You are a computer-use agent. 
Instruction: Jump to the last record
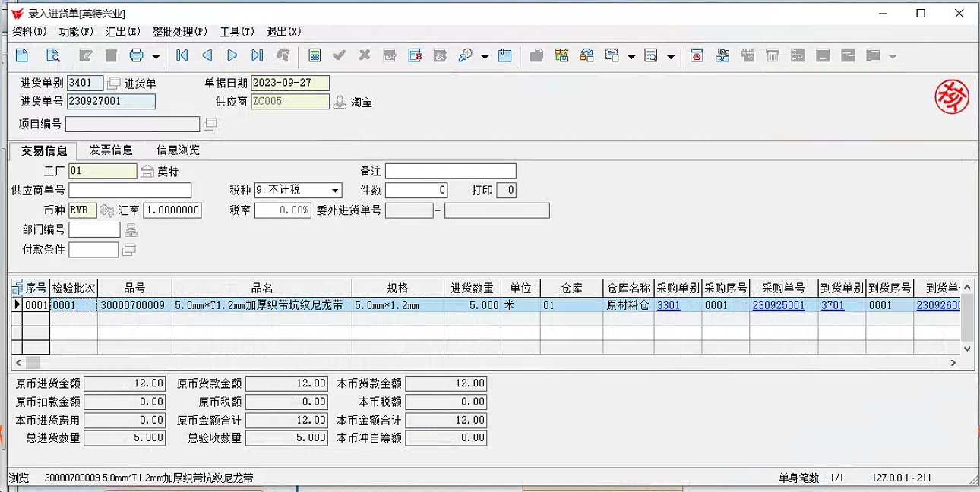[x=258, y=55]
